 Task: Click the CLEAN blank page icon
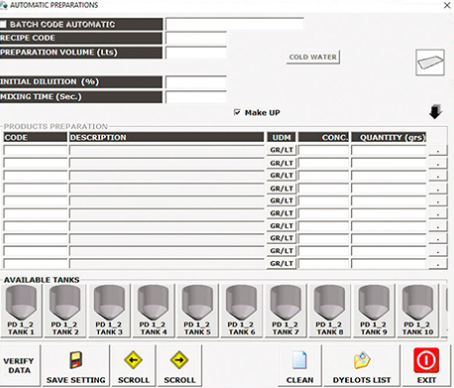click(299, 360)
